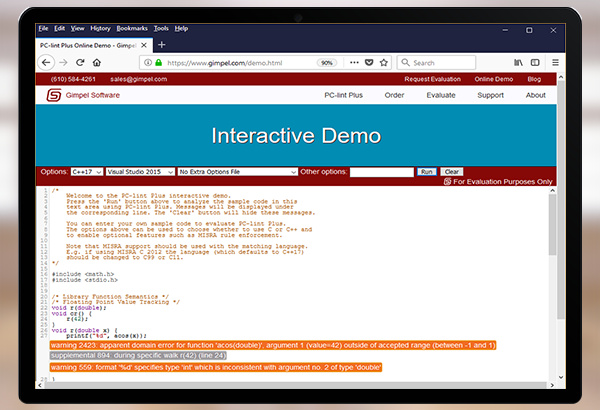Click the warning 2423 domain error message

tap(273, 345)
